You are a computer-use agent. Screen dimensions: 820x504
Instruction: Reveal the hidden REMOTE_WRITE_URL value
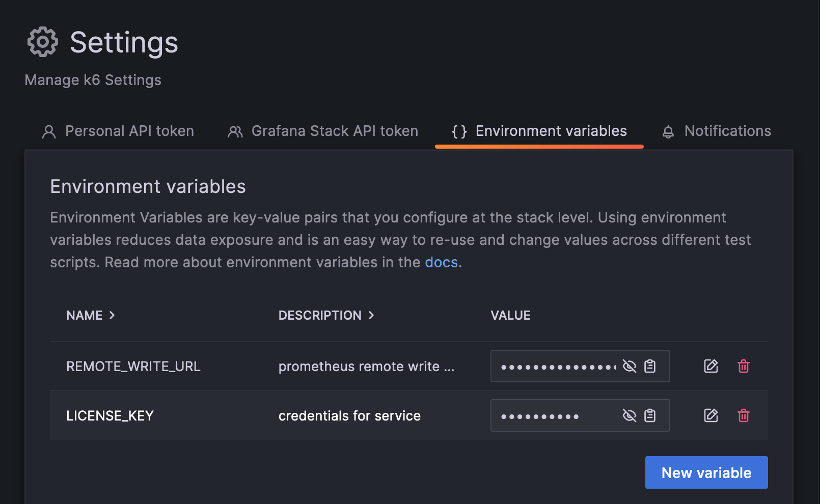[630, 366]
